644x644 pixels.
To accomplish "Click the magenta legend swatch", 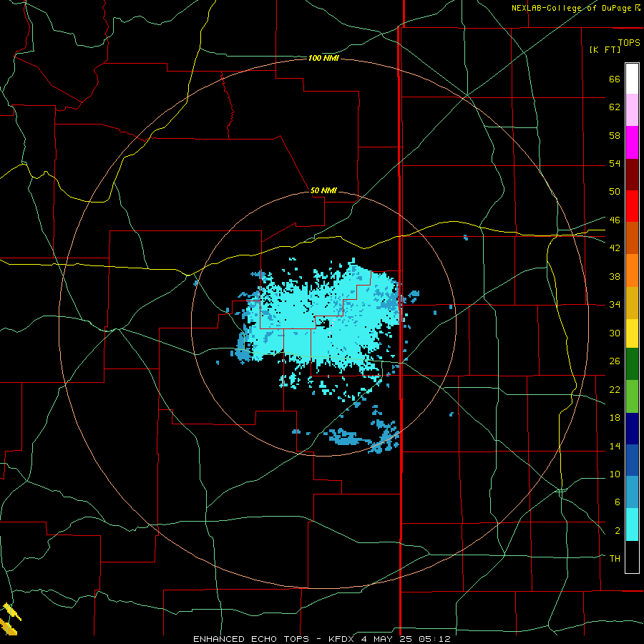I will click(x=632, y=142).
